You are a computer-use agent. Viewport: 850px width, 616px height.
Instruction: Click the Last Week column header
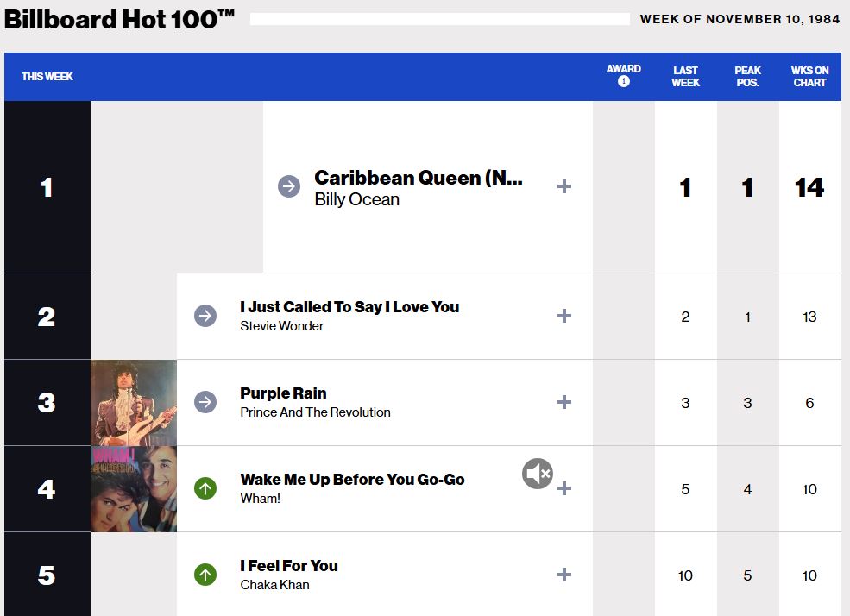coord(685,77)
